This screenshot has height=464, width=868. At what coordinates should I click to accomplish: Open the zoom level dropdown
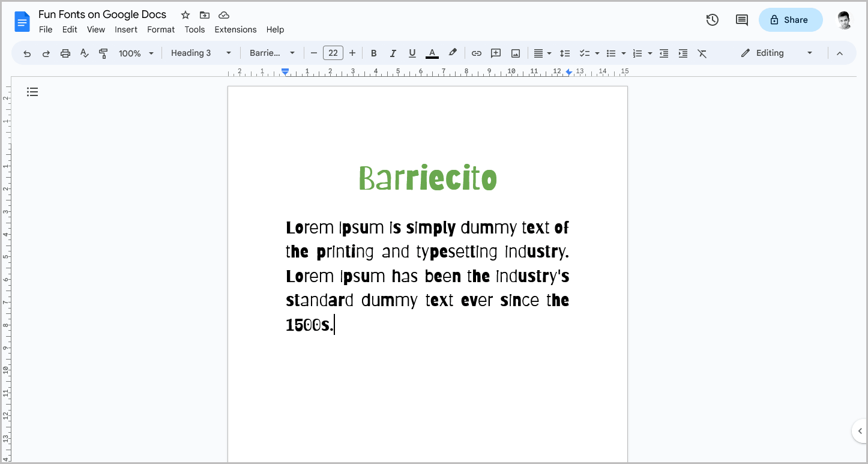[x=136, y=53]
